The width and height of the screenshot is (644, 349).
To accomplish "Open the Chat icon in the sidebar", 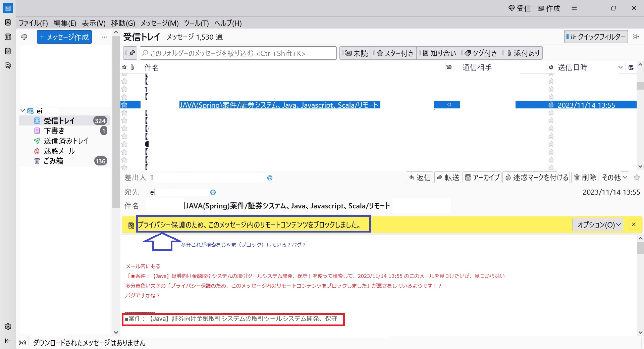I will click(8, 65).
